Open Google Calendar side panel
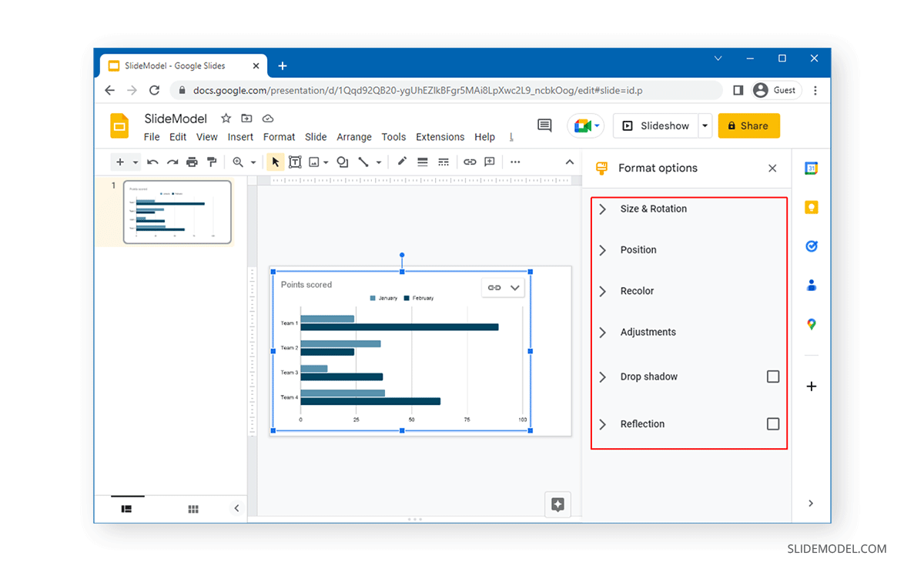This screenshot has width=924, height=572. (811, 168)
